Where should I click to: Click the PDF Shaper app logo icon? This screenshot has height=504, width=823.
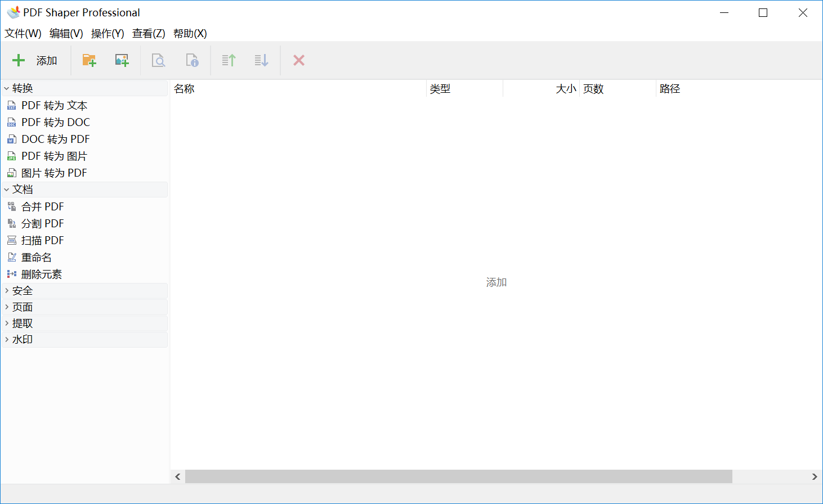click(x=14, y=12)
